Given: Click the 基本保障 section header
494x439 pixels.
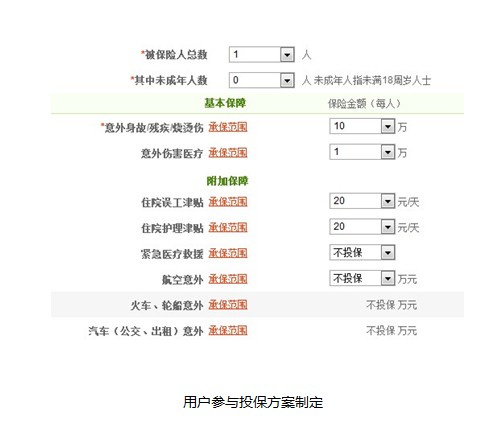Looking at the screenshot, I should click(225, 103).
